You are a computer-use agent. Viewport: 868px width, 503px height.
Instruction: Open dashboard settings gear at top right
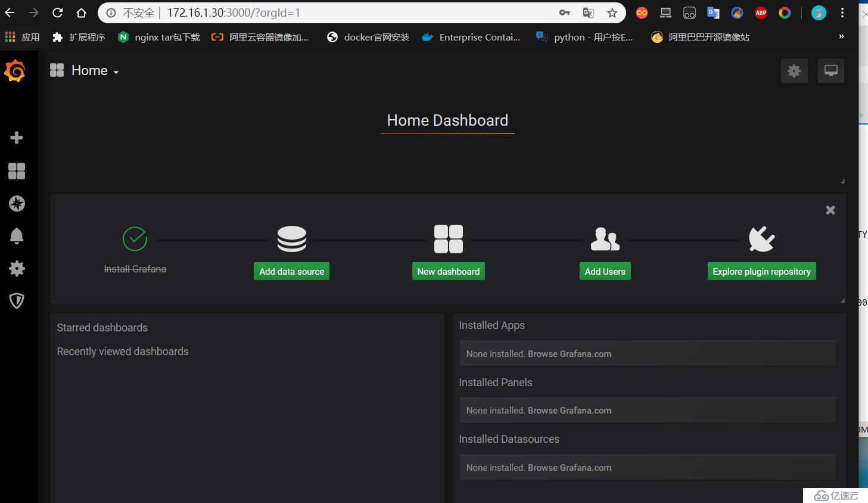794,71
